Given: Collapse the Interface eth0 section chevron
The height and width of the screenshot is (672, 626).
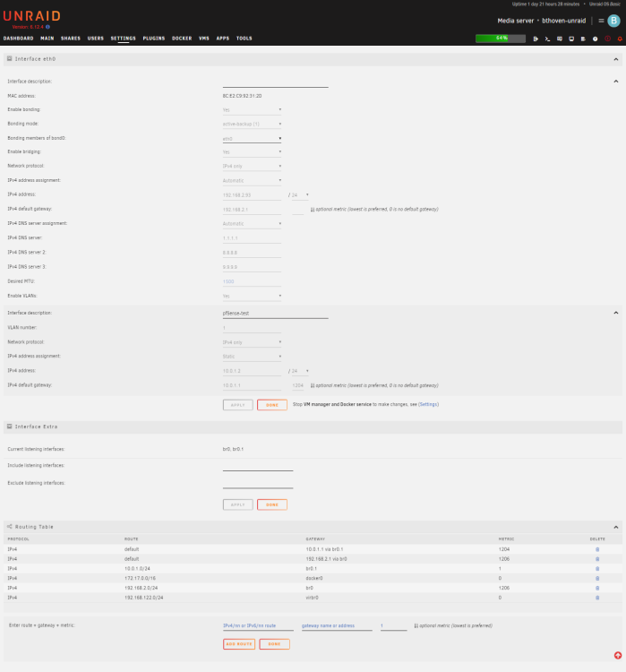Looking at the screenshot, I should click(616, 59).
